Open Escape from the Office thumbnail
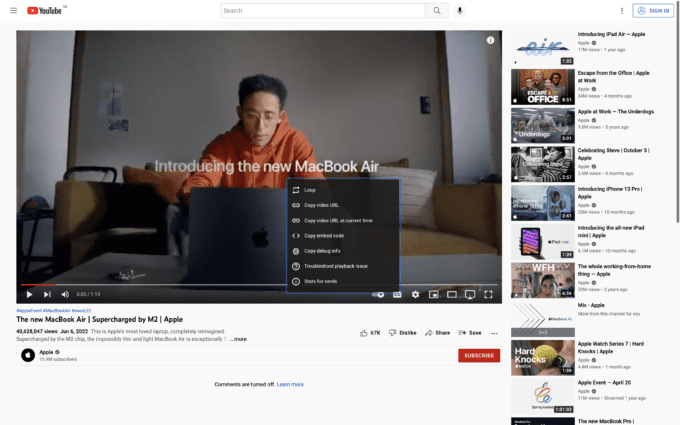This screenshot has width=680, height=425. point(543,87)
